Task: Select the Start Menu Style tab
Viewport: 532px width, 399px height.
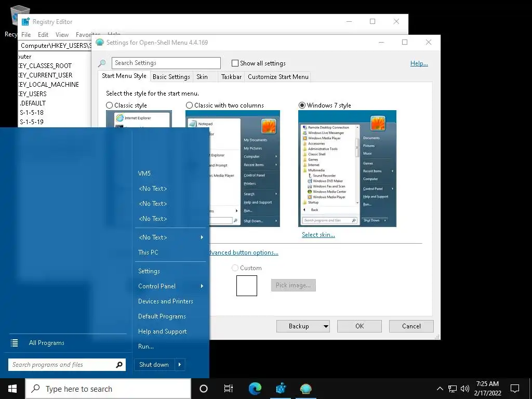Action: coord(124,76)
